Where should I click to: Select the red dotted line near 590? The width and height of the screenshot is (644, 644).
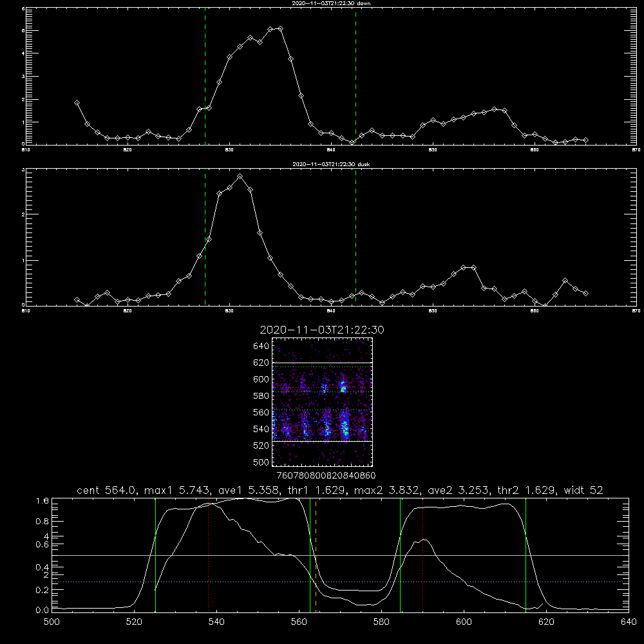point(423,554)
